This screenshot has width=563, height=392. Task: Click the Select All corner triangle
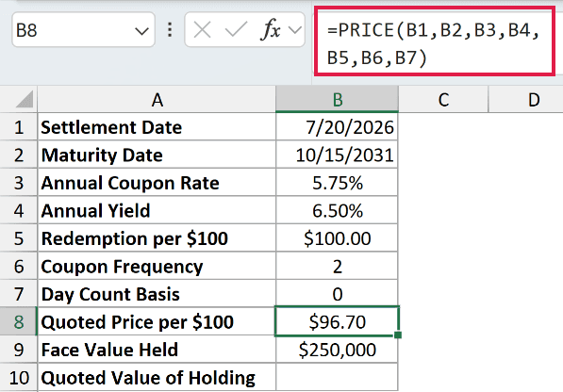pos(25,99)
